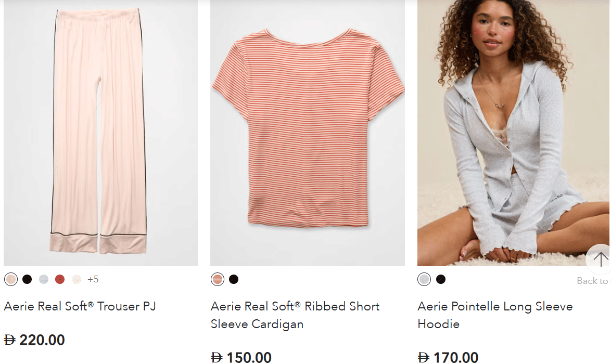
Task: Choose black swatch for Ribbed Short Sleeve Cardigan
Action: (234, 279)
